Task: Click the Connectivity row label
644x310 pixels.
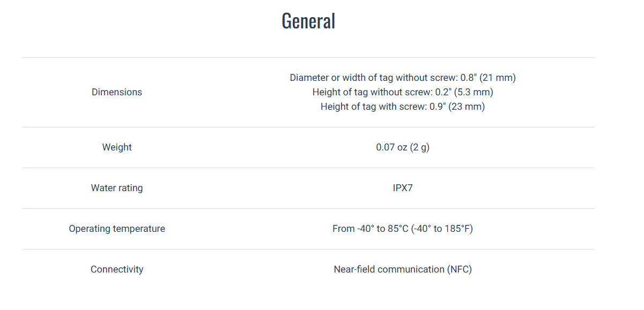Action: pos(117,269)
